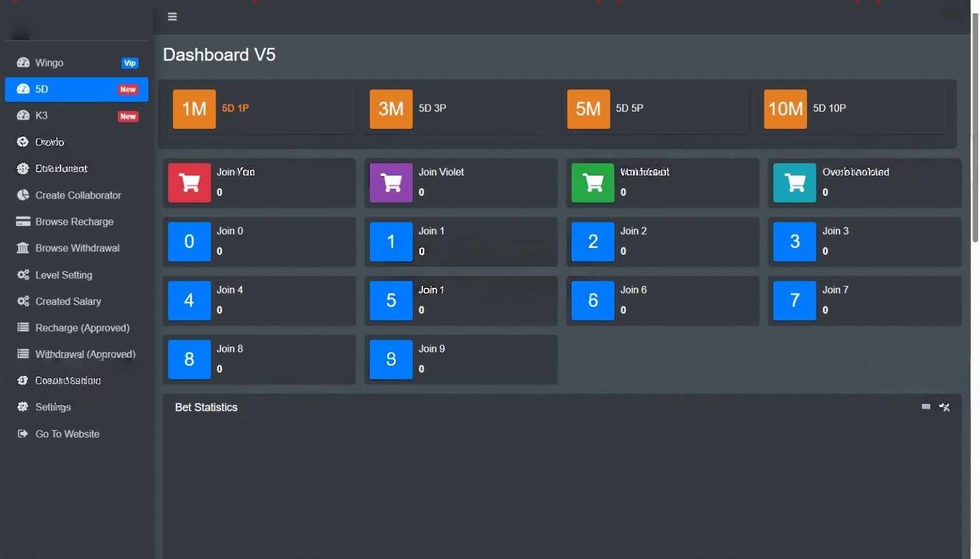Click the Join 9 label
Screen dimensions: 980x559
point(432,348)
